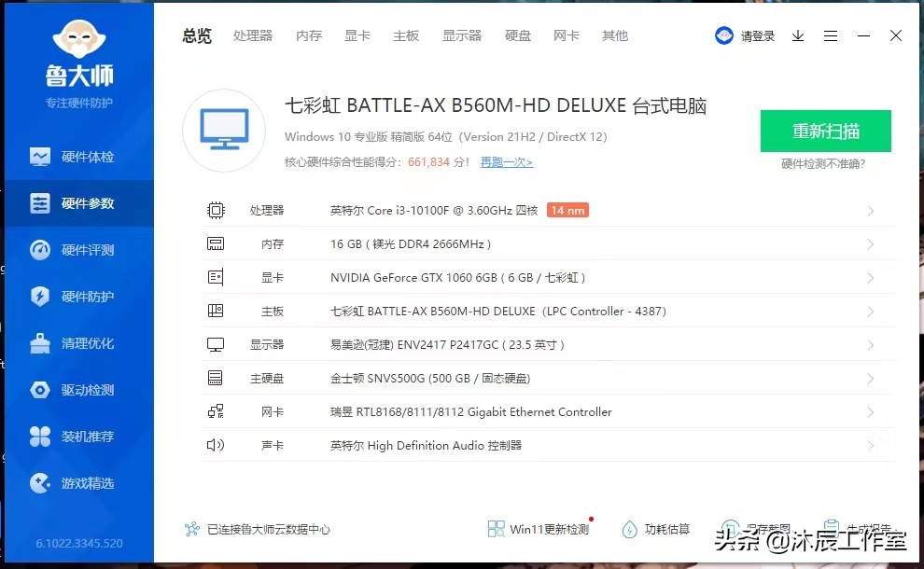Switch to the 硬盘 tab
Screen dimensions: 924x569
tap(518, 35)
